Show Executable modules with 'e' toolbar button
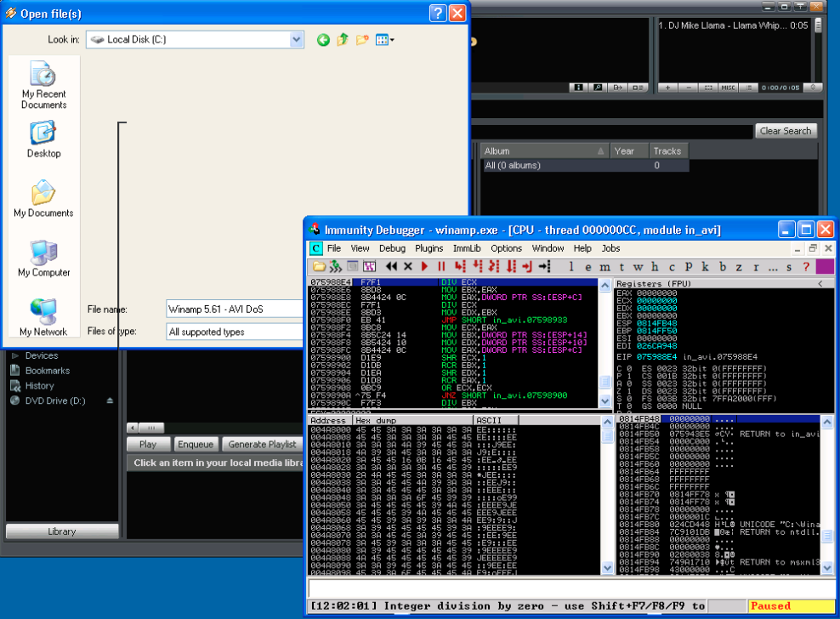The image size is (840, 619). pos(588,266)
